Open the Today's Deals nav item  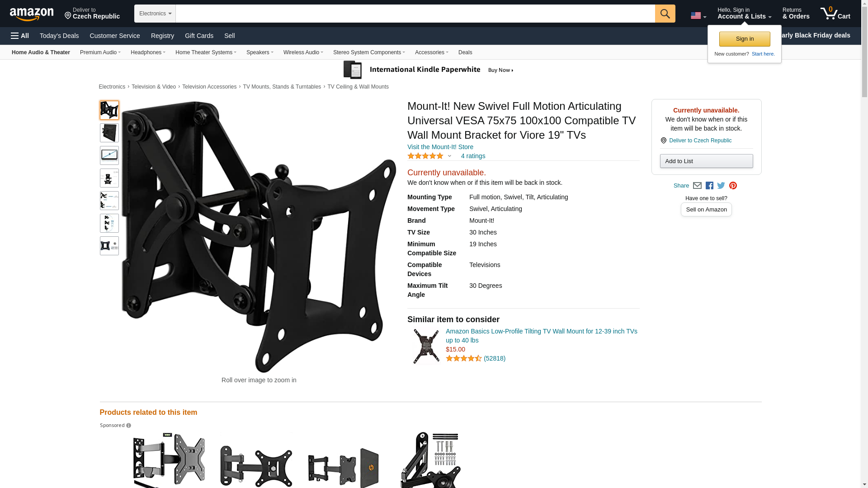pyautogui.click(x=59, y=36)
